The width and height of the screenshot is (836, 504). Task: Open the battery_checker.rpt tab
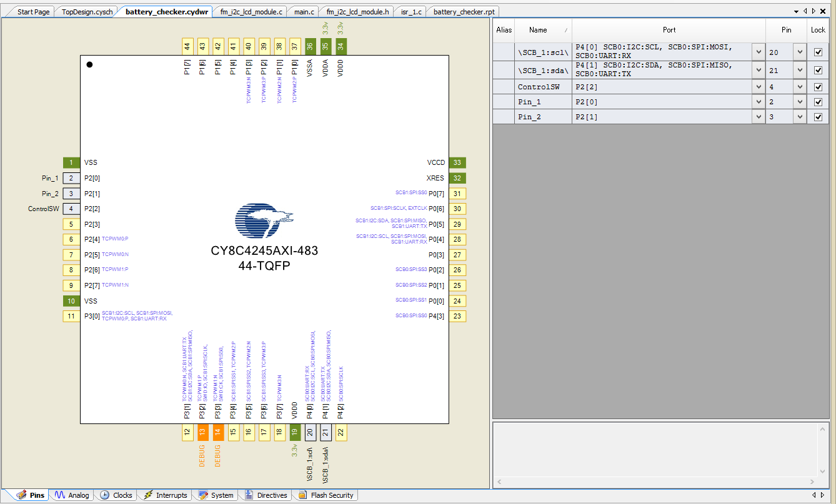(x=463, y=12)
